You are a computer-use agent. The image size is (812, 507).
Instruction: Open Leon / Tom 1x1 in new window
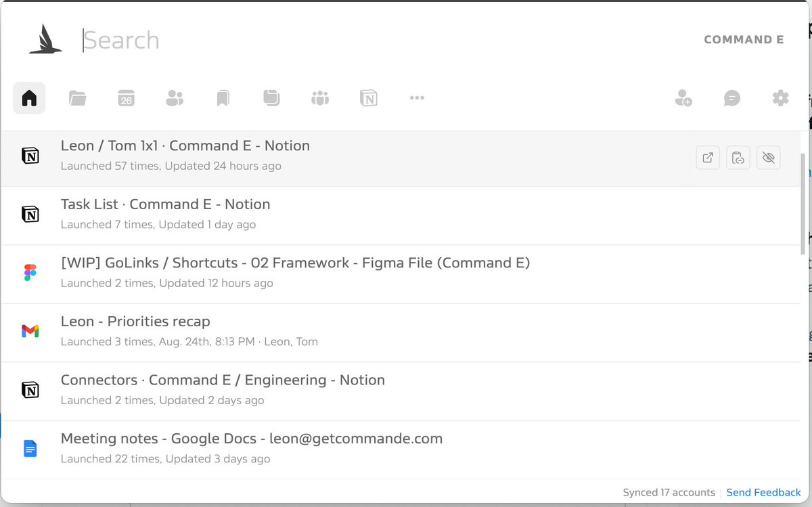coord(708,158)
